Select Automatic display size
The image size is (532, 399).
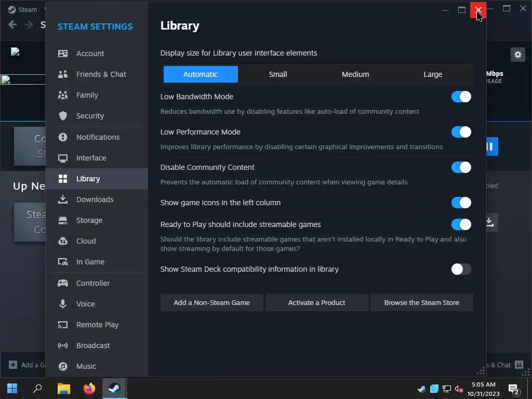click(201, 74)
